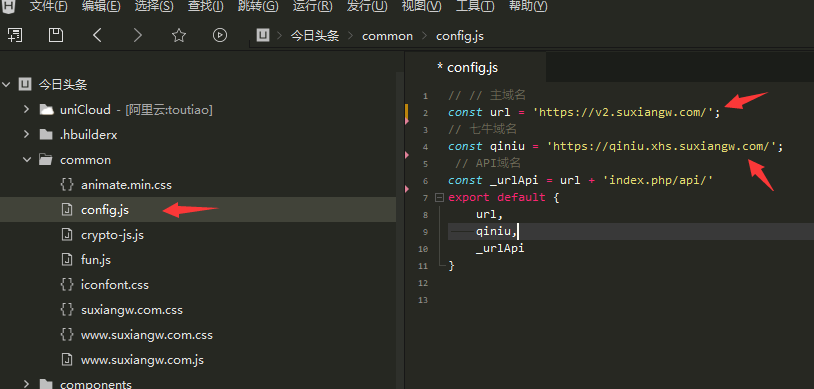Click the www.suxiangw.com.js file icon

(x=67, y=359)
